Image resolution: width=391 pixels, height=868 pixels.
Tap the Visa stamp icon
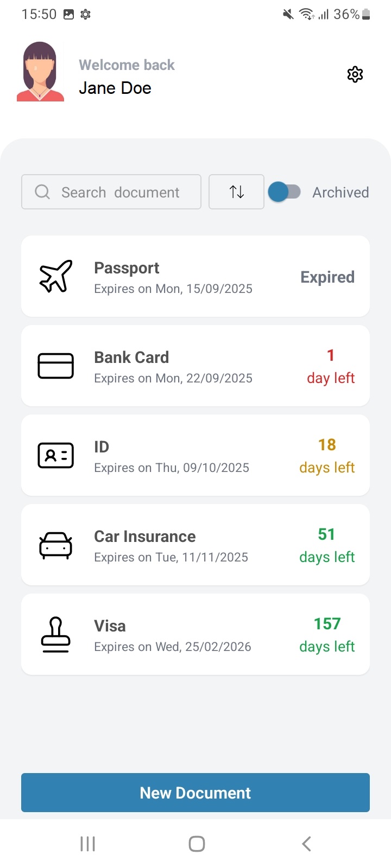pos(55,634)
